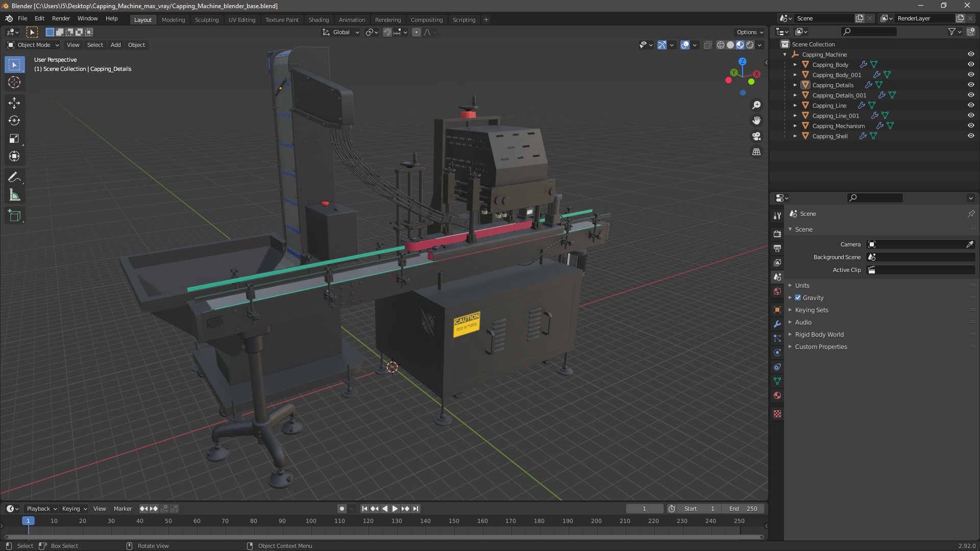The width and height of the screenshot is (980, 551).
Task: Select the Measure tool
Action: (14, 195)
